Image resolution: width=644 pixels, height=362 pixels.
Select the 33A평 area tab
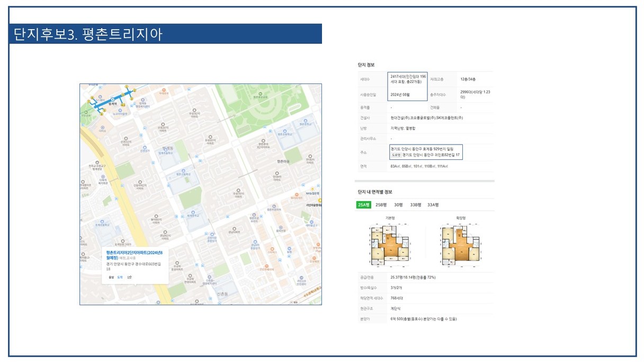point(433,205)
